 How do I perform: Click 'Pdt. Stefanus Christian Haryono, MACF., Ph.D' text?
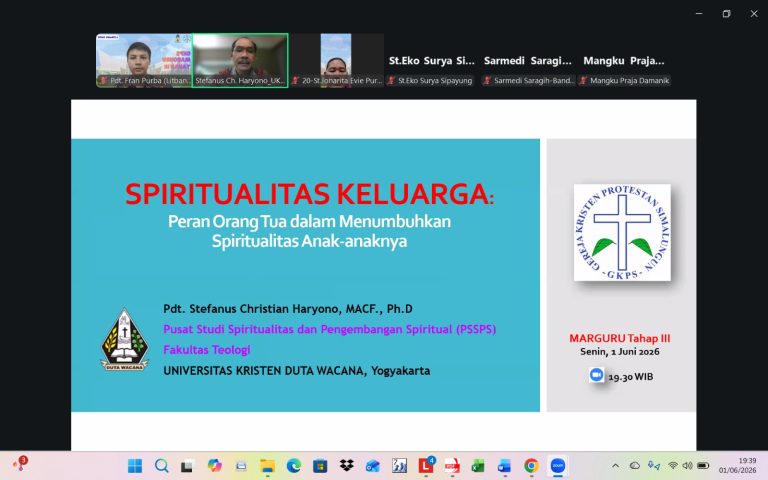coord(288,309)
